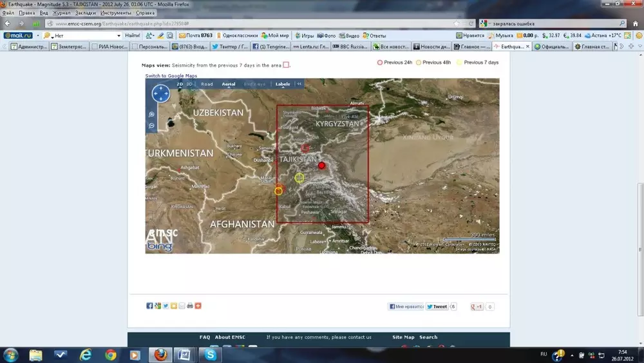The image size is (644, 363).
Task: Open Skype from the Windows taskbar
Action: coord(209,355)
